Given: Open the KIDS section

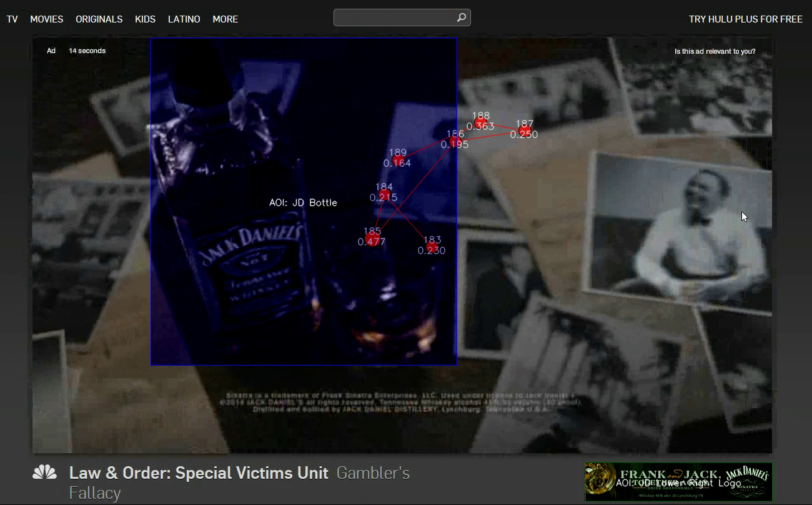Looking at the screenshot, I should click(x=146, y=19).
